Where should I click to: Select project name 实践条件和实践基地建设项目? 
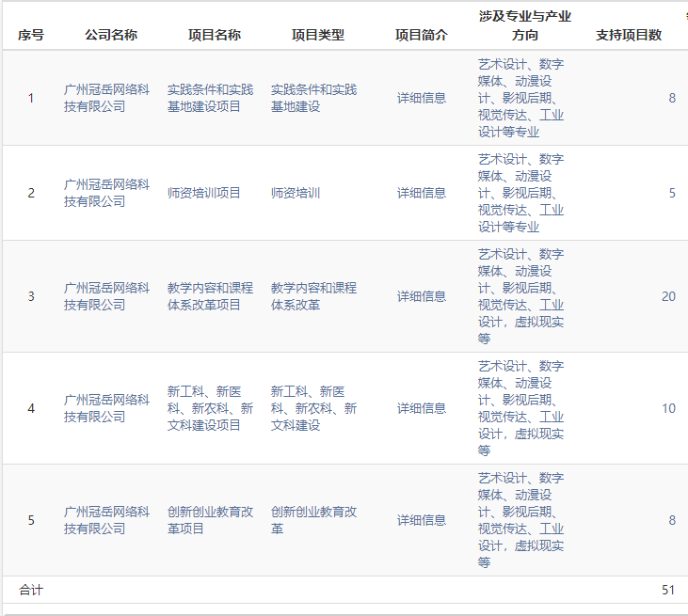210,98
